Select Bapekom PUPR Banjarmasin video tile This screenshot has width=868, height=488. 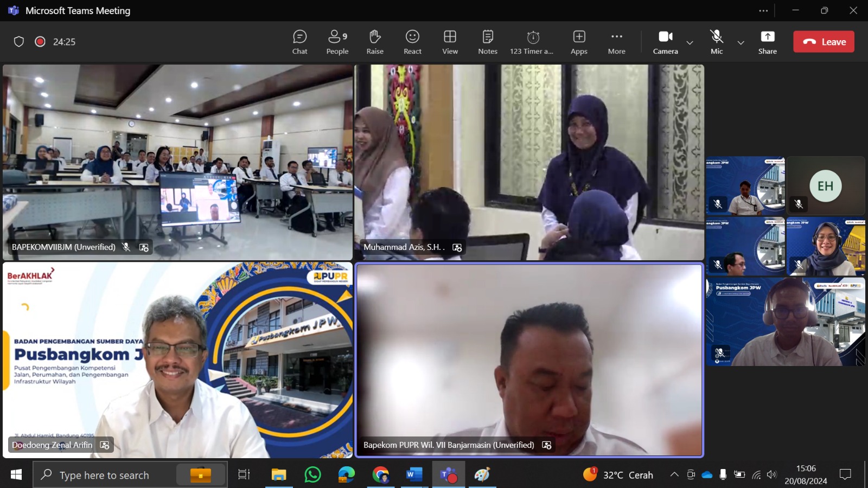[x=529, y=360]
